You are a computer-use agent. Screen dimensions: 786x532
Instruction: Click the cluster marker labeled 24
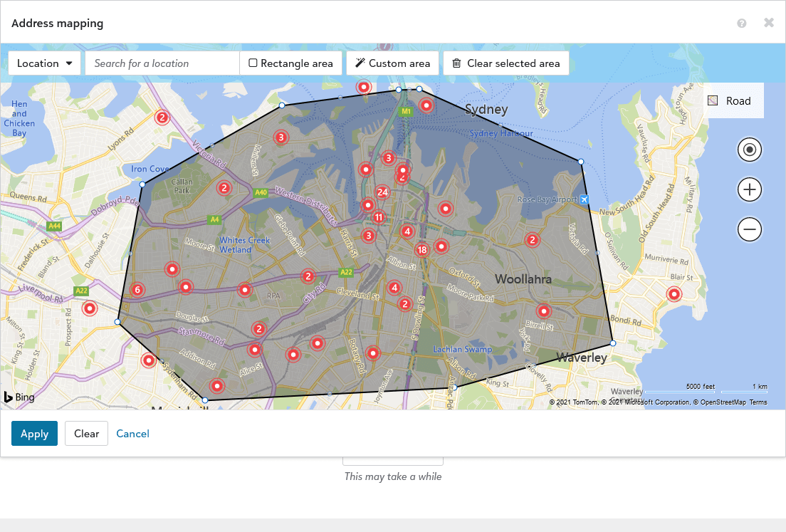(382, 192)
